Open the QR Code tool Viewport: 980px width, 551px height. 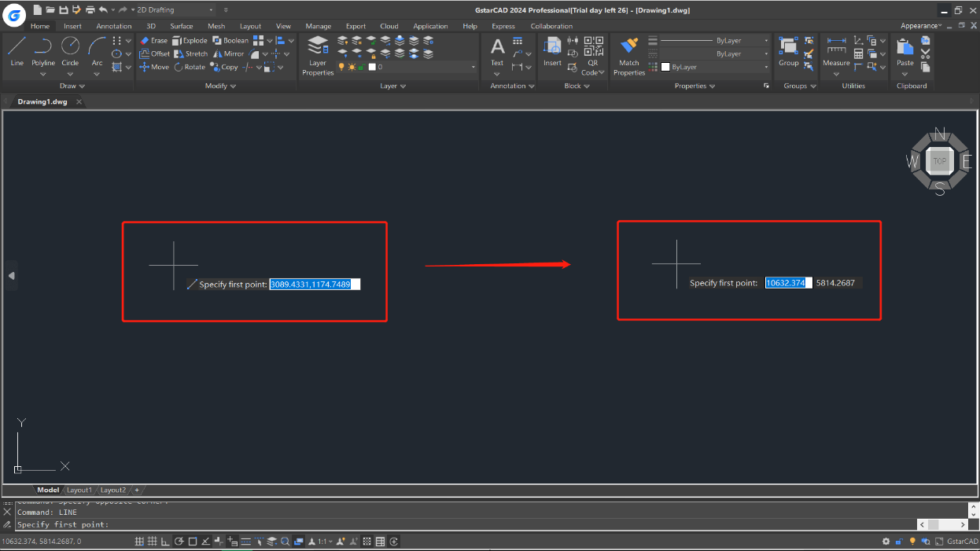(593, 55)
